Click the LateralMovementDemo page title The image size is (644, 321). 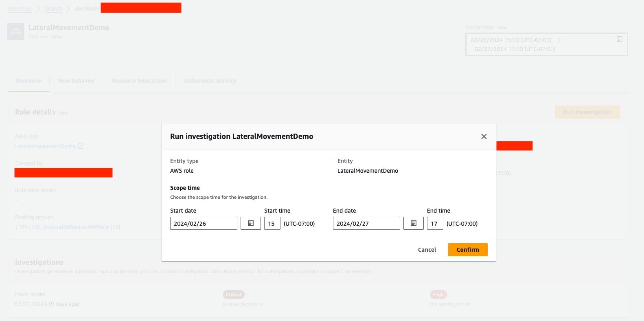[69, 28]
